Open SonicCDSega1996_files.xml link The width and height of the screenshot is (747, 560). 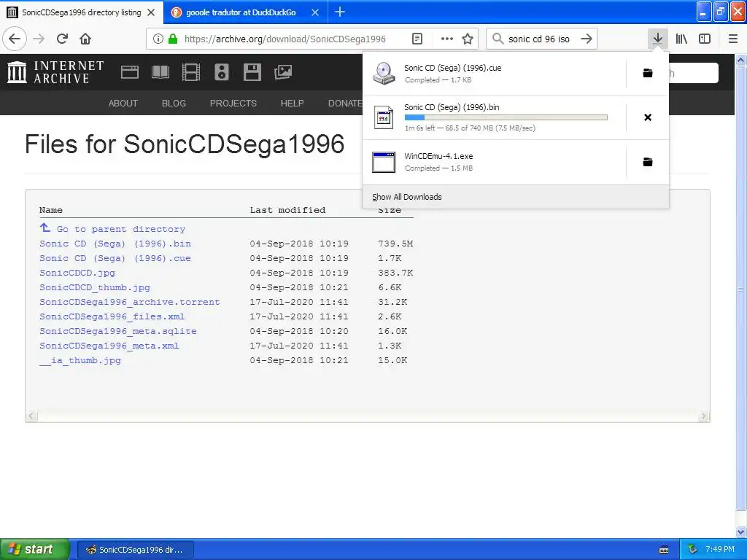tap(112, 316)
